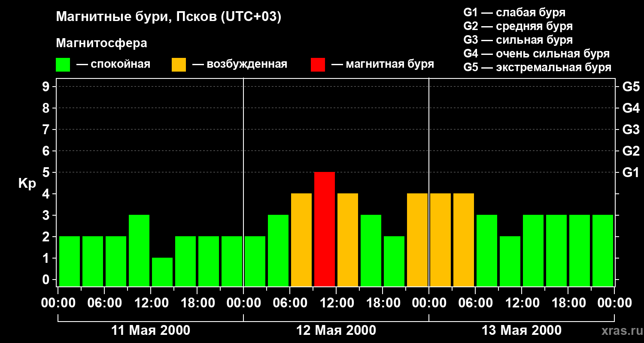Viewport: 644px width, 343px height.
Task: Click the red Kp 5 storm bar
Action: tap(325, 229)
